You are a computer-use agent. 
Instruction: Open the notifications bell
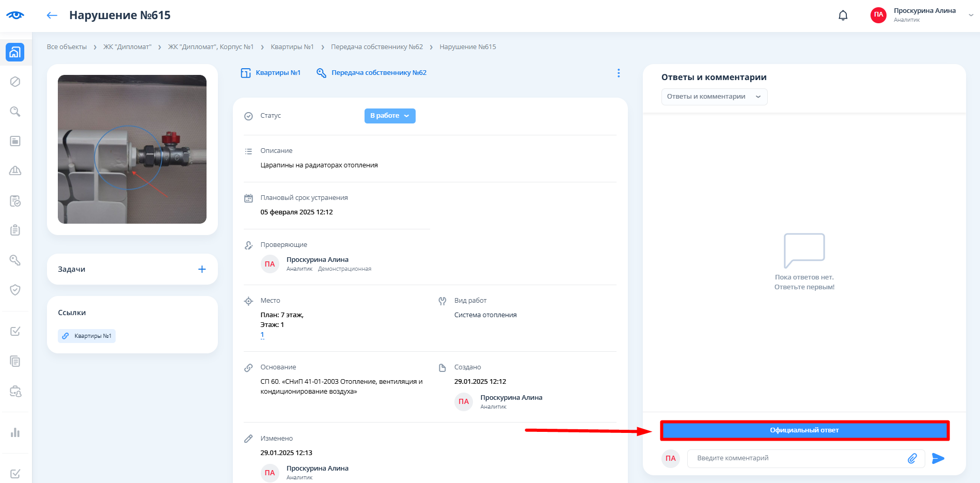[x=843, y=15]
